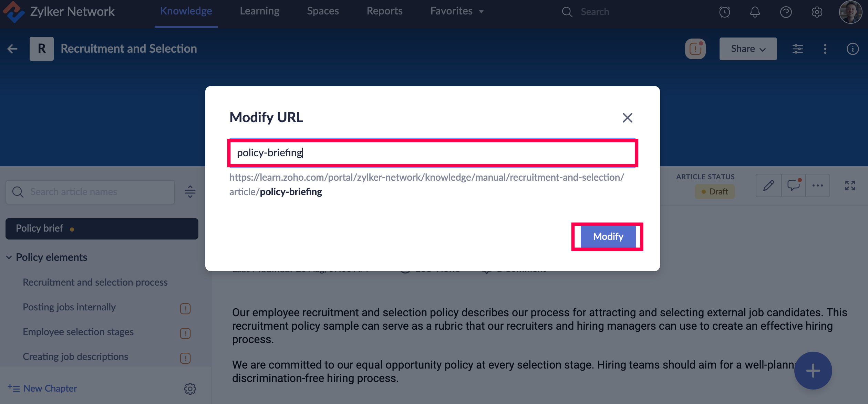
Task: Click the manual customization sliders icon
Action: pyautogui.click(x=797, y=49)
